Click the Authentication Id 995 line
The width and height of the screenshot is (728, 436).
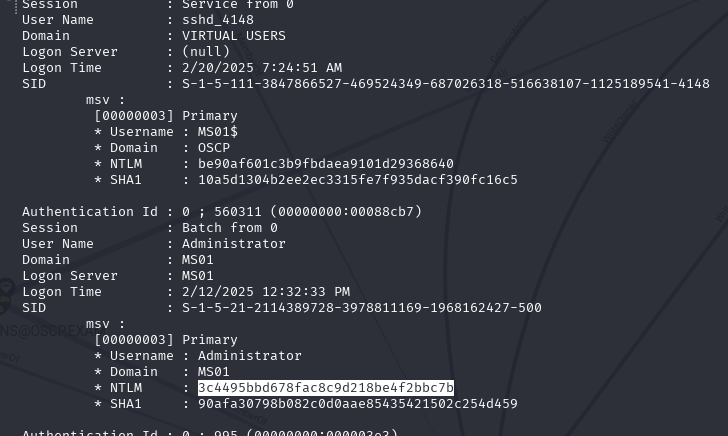tap(210, 433)
